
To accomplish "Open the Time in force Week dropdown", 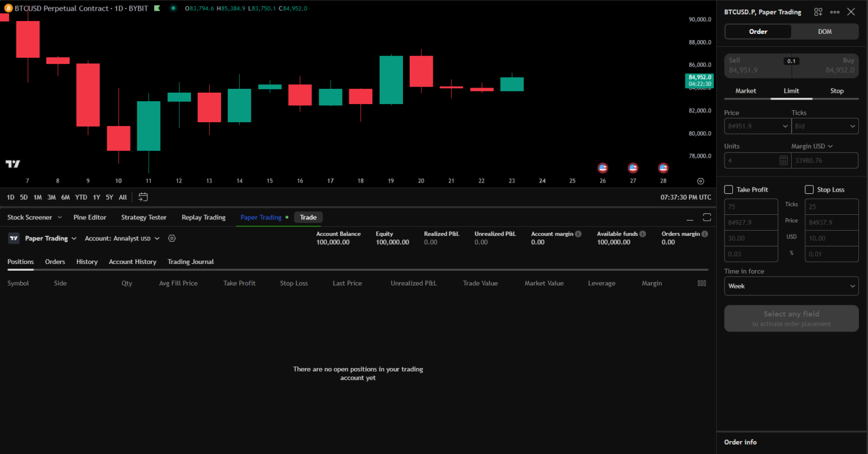I will [791, 286].
